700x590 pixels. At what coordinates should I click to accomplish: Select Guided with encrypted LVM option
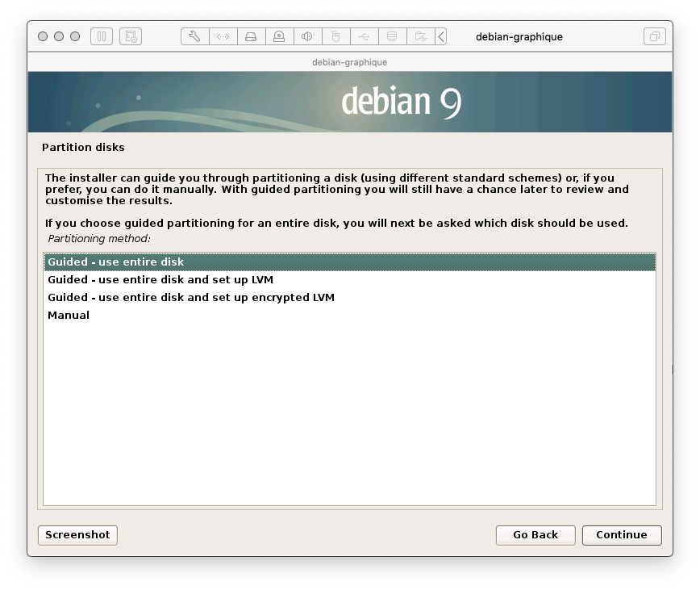coord(349,298)
